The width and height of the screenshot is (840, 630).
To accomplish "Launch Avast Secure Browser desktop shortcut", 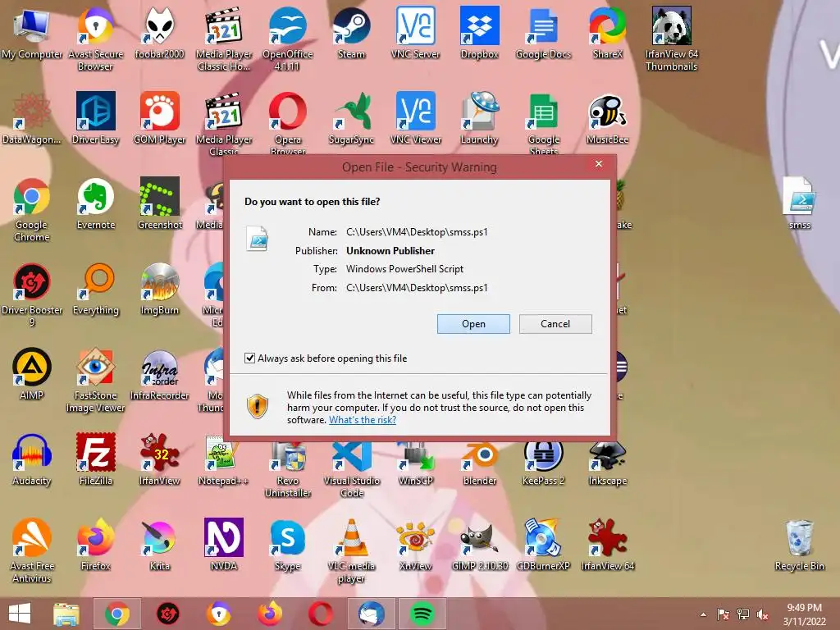I will 95,39.
